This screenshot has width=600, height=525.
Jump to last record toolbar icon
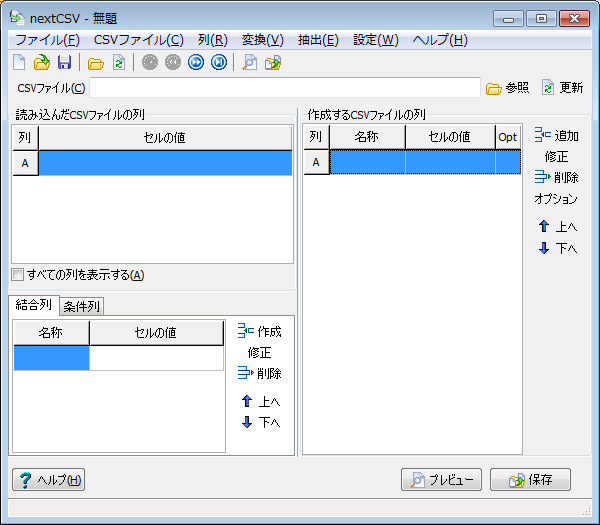(218, 63)
